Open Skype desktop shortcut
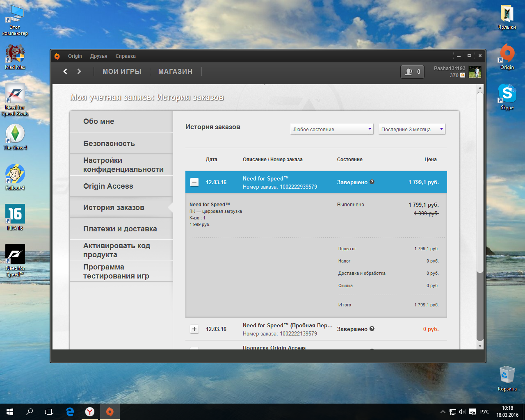525x420 pixels. point(507,97)
